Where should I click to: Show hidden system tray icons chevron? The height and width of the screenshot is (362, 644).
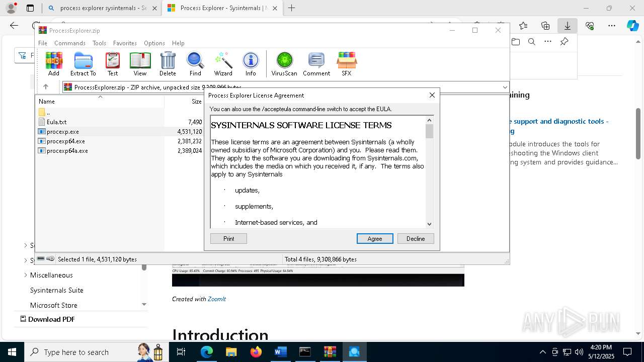[542, 352]
